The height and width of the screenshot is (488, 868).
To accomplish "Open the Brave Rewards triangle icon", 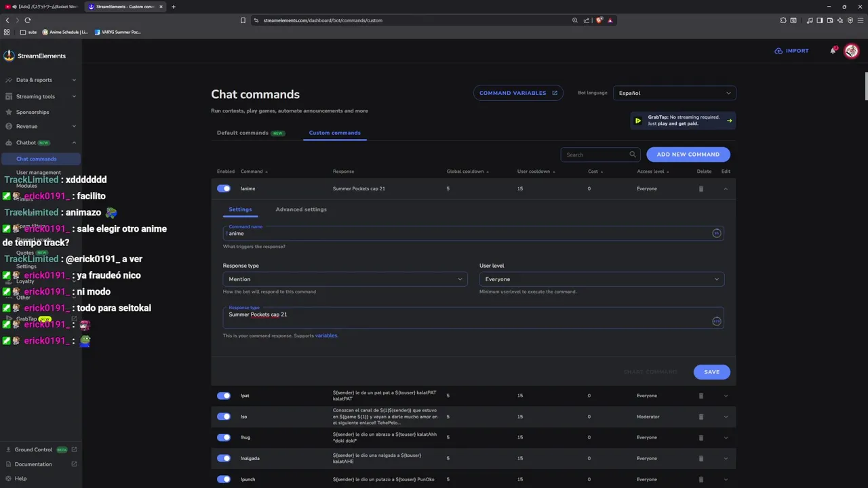I will pos(610,20).
